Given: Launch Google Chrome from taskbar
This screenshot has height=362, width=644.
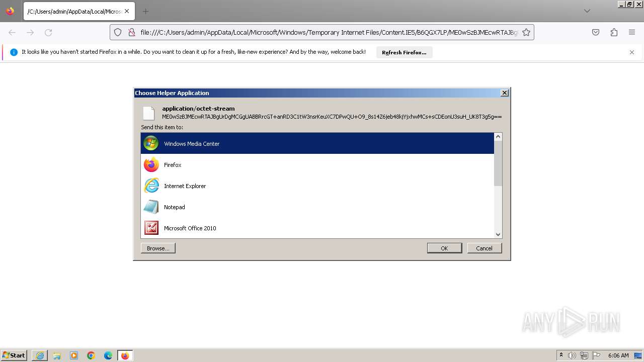Looking at the screenshot, I should tap(91, 355).
